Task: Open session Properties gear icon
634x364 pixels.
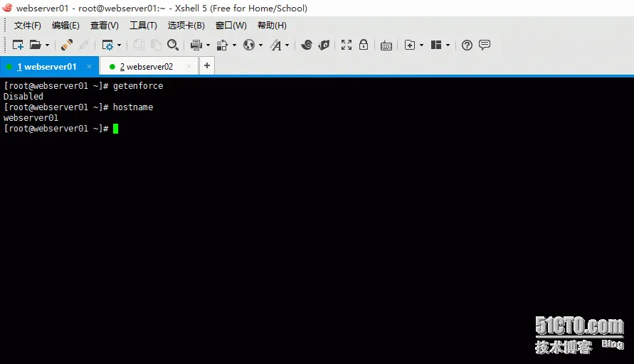Action: click(107, 45)
